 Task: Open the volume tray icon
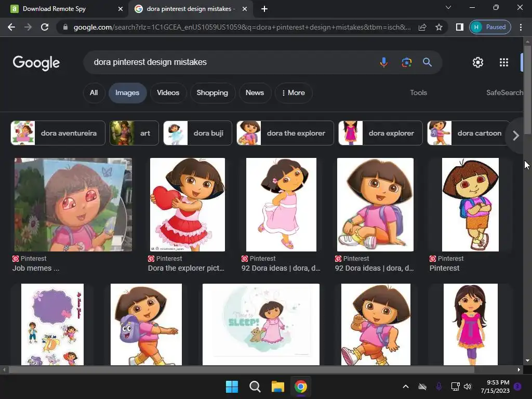click(x=468, y=387)
